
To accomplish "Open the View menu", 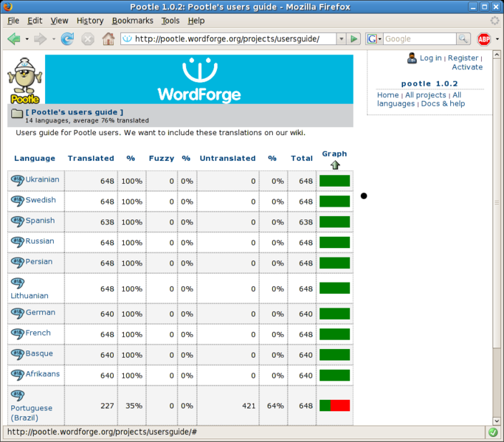I will tap(60, 21).
